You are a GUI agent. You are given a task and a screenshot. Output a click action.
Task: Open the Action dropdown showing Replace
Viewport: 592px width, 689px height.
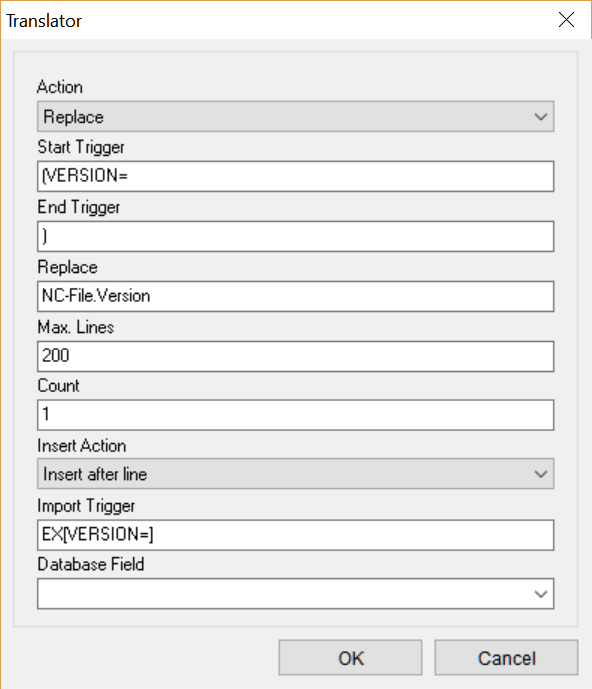click(x=295, y=116)
